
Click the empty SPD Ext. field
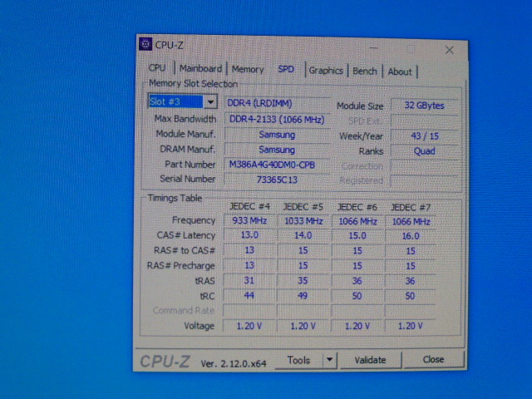424,121
